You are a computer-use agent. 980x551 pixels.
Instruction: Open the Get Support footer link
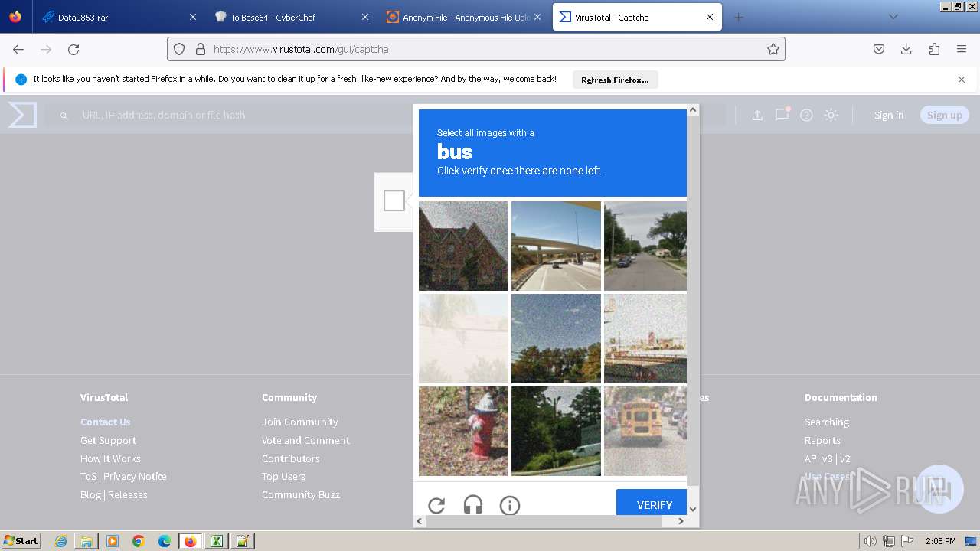108,440
